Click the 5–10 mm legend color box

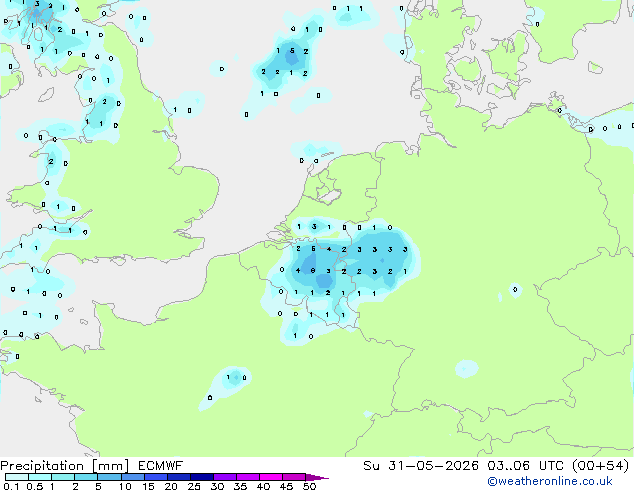tap(109, 477)
